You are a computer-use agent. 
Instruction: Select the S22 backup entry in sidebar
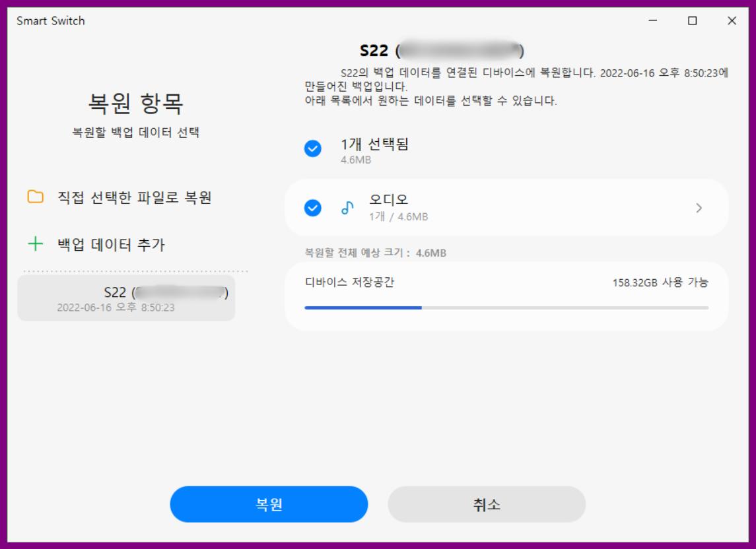coord(126,298)
